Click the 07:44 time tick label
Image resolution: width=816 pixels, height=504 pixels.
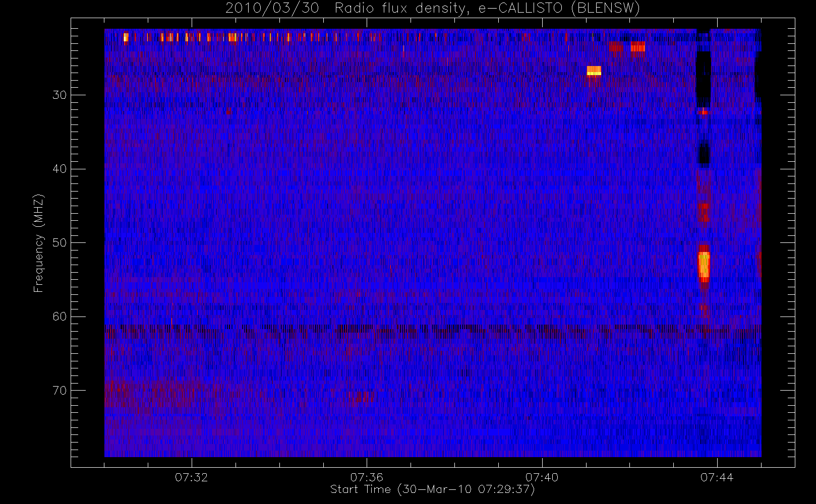coord(717,477)
